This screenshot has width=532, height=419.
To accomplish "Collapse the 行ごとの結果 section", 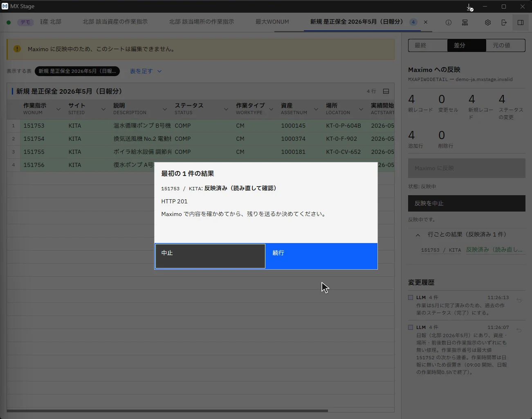I will [x=418, y=235].
